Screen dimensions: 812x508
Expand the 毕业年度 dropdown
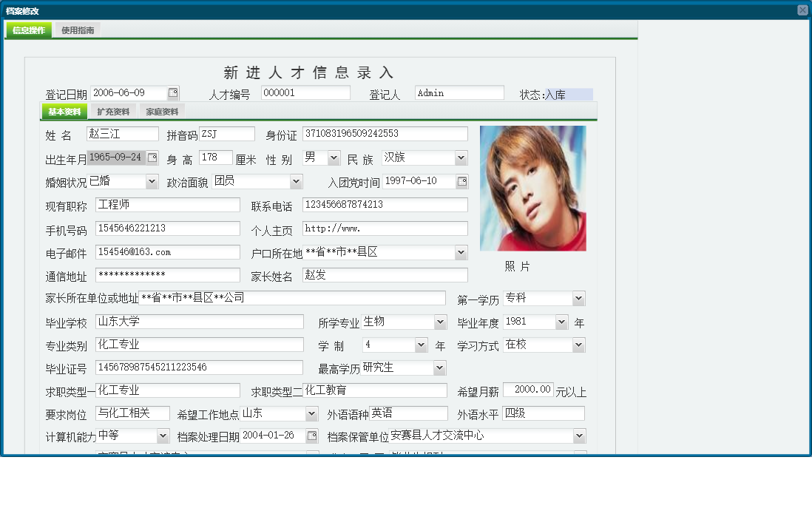[x=561, y=322]
